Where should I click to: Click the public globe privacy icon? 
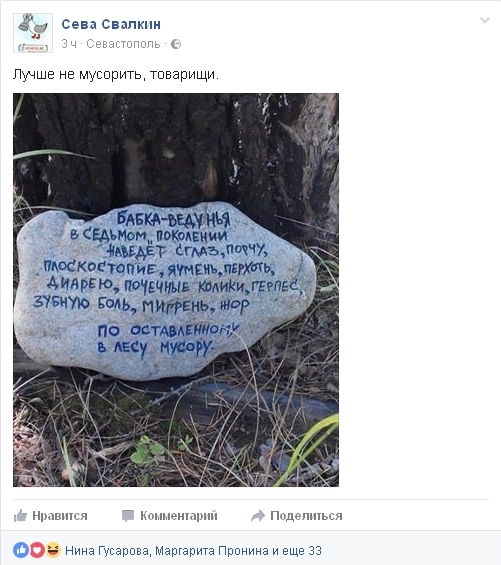[176, 44]
